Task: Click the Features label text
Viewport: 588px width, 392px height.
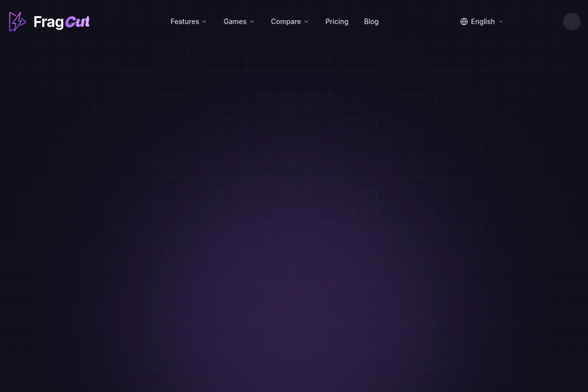Action: pos(185,22)
